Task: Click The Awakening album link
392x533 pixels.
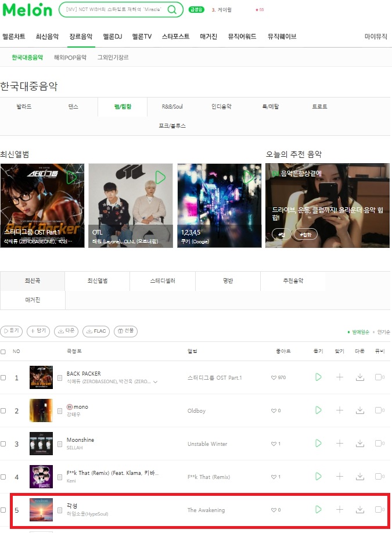Action: click(x=206, y=510)
